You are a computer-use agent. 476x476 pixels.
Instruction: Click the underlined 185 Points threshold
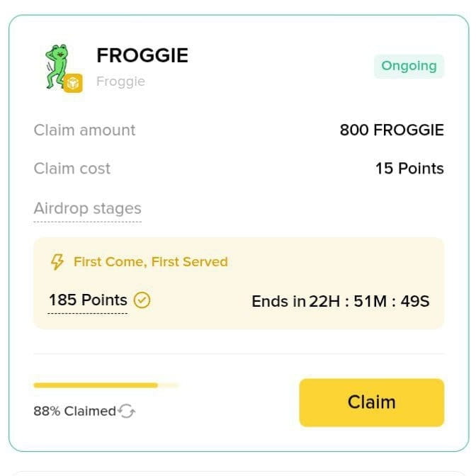click(x=88, y=300)
